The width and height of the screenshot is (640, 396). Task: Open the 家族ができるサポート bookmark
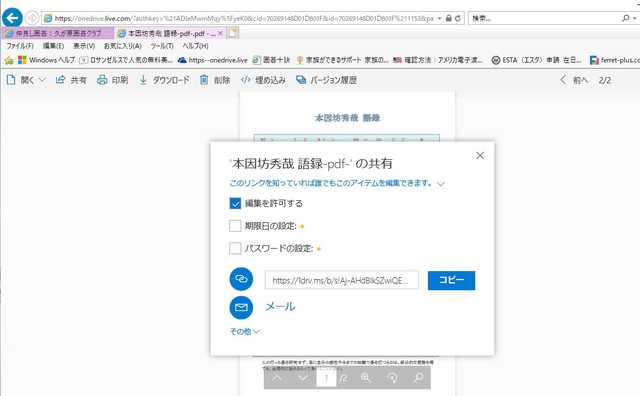pyautogui.click(x=342, y=60)
